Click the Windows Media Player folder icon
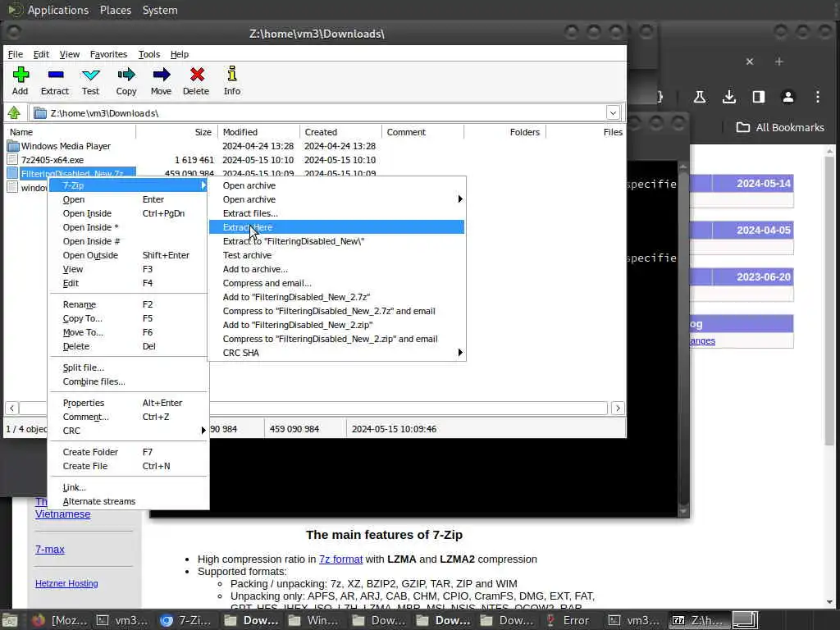The image size is (840, 630). (13, 146)
